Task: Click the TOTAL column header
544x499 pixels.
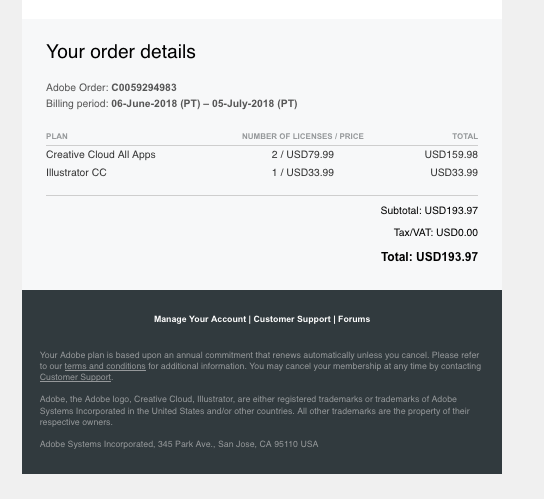Action: tap(465, 136)
